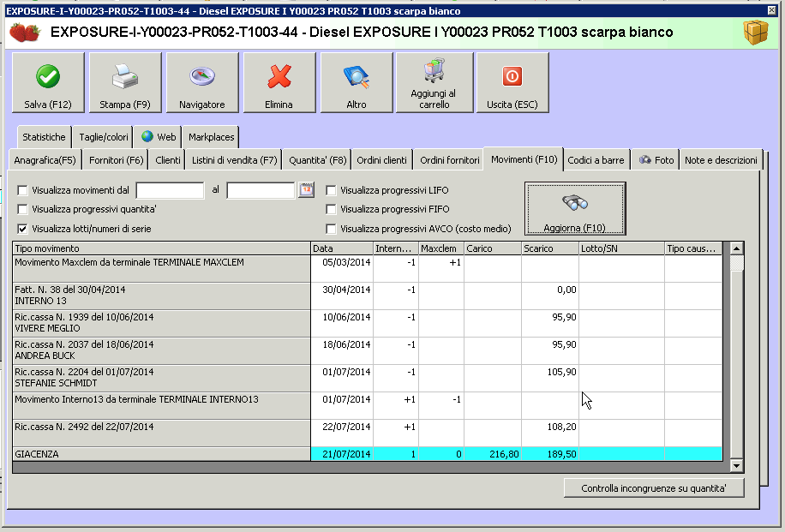
Task: Click the Scarico value 108,20
Action: tap(550, 433)
